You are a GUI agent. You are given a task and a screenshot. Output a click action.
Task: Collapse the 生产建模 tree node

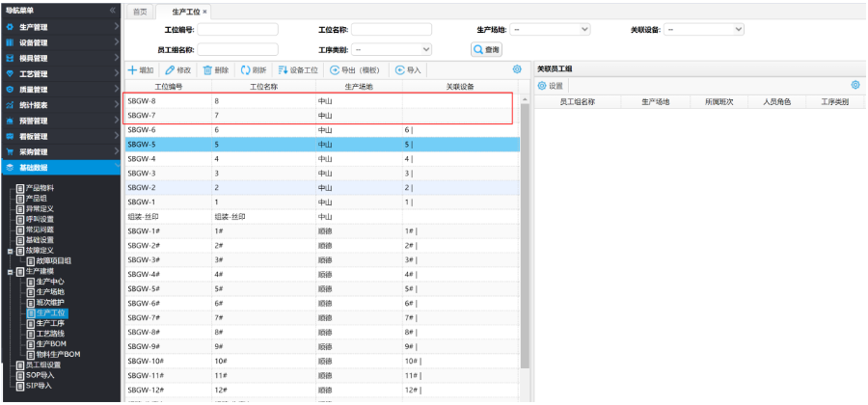coord(10,271)
